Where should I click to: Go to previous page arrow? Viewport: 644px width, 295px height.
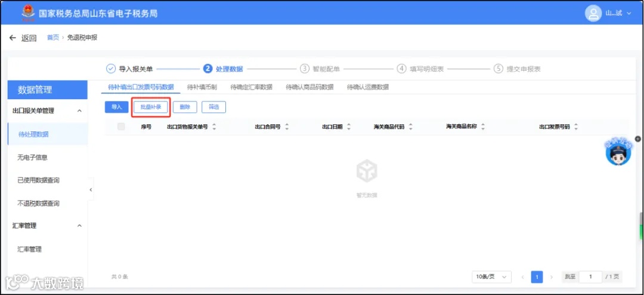pos(523,277)
